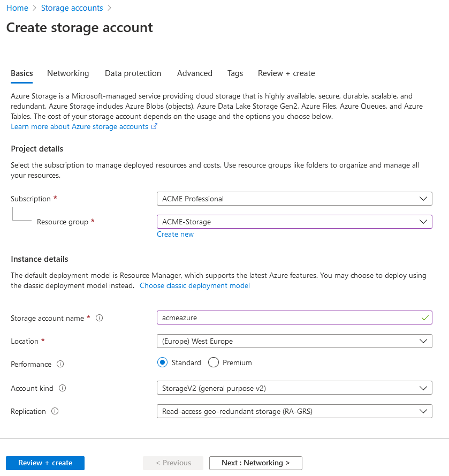This screenshot has height=476, width=449.
Task: Open the Replication dropdown
Action: pyautogui.click(x=294, y=411)
